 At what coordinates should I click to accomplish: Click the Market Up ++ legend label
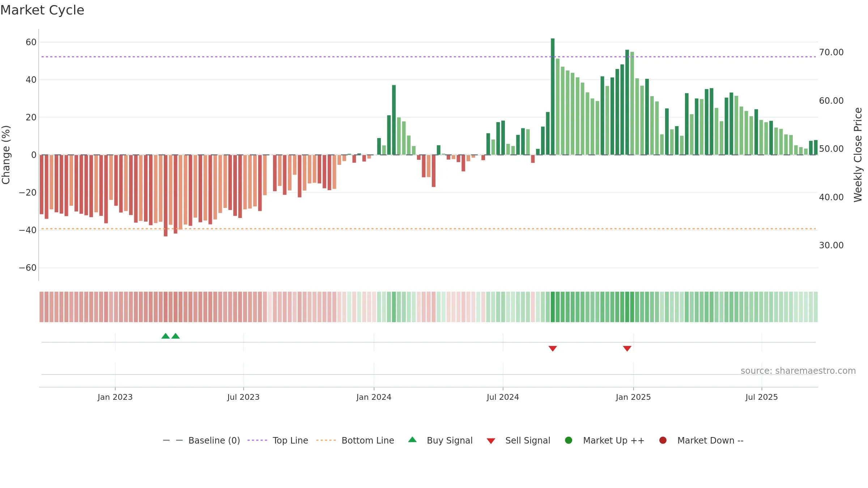click(614, 440)
